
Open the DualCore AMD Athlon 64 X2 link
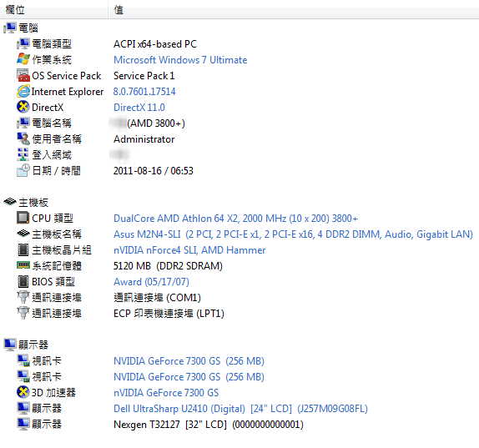[x=235, y=219]
